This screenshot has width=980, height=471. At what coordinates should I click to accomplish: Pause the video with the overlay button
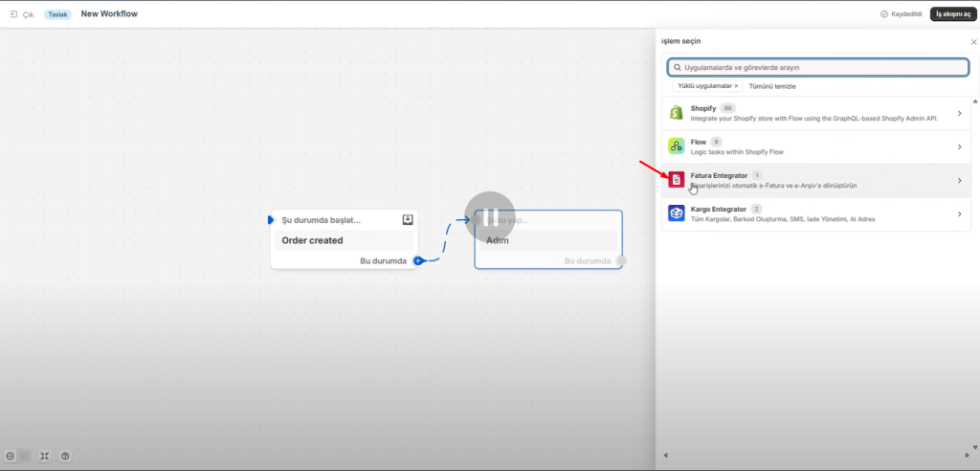pyautogui.click(x=490, y=217)
